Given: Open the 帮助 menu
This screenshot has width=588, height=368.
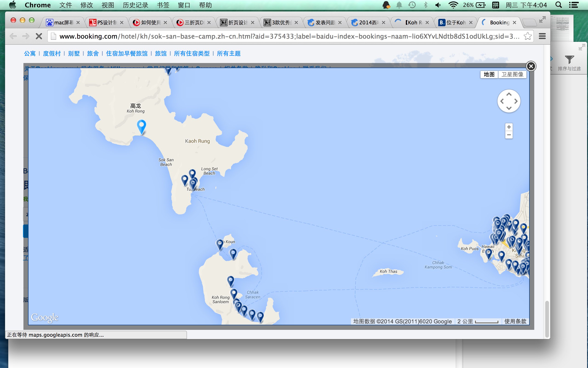Looking at the screenshot, I should 205,5.
